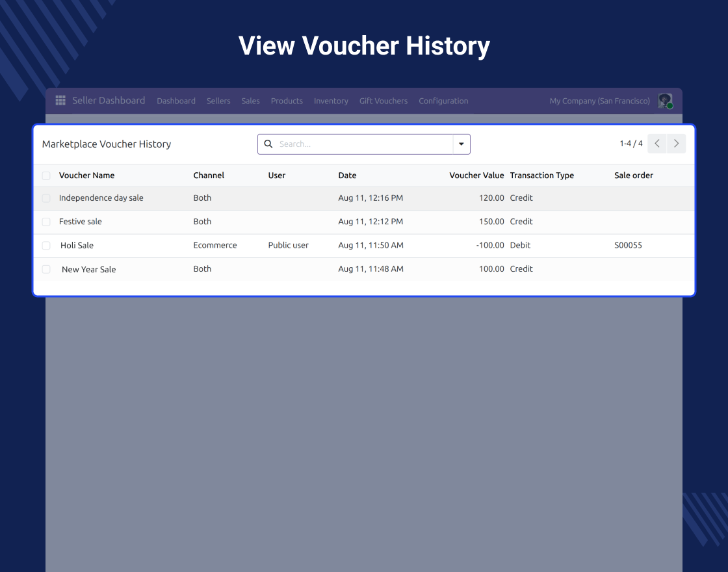Check the Holi Sale row checkbox
728x572 pixels.
click(46, 246)
